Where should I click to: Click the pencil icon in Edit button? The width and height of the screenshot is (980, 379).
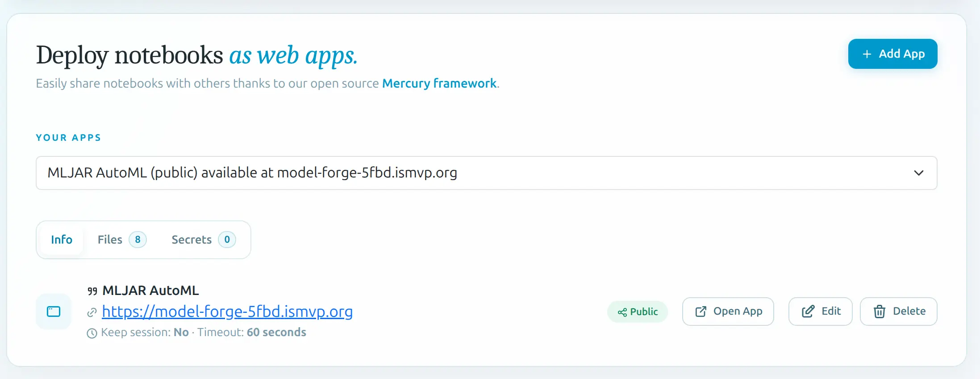[808, 312]
